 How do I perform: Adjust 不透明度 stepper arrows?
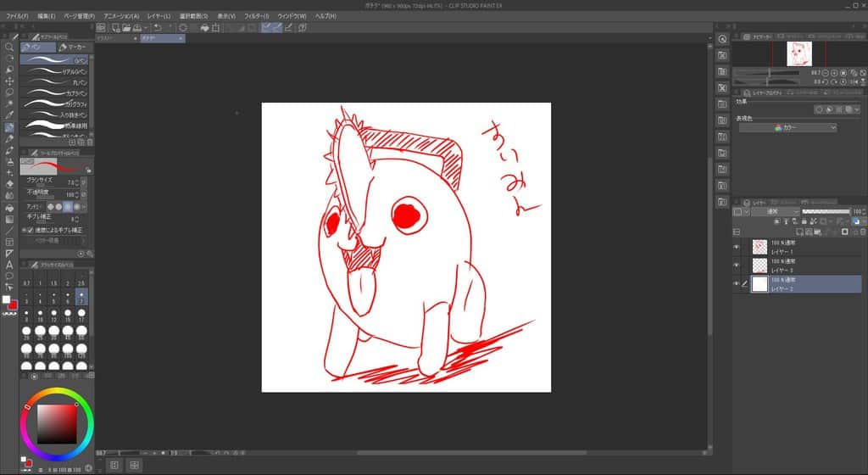click(76, 194)
